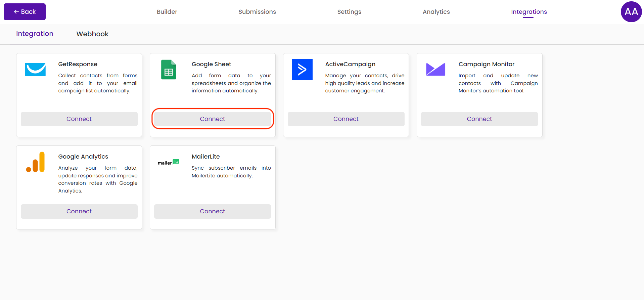Click the Google Sheet card title
Screen dimensions: 644x300
tap(211, 64)
